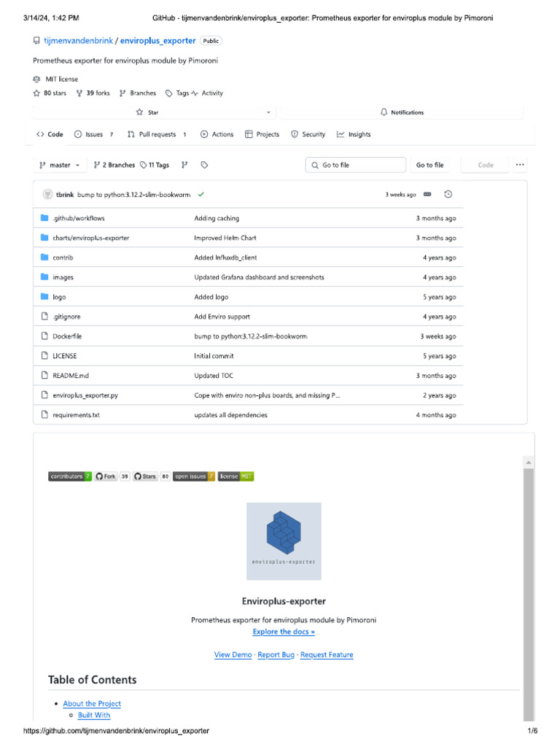Screen dimensions: 560x747
Task: Click the 80 stars star icon
Action: tap(36, 93)
